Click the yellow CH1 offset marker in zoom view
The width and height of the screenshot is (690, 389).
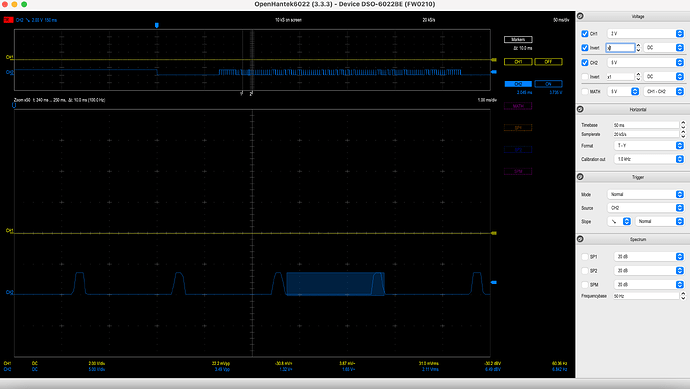(x=494, y=233)
